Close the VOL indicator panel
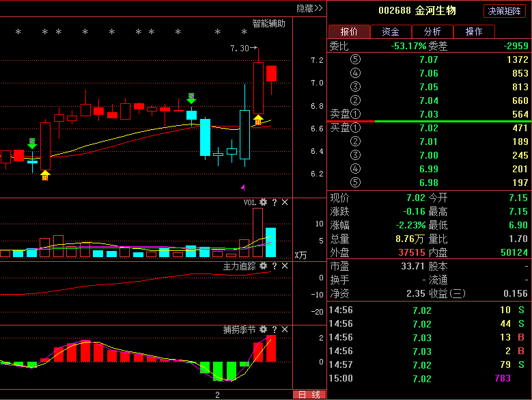Screen dimensions: 532x400 [x=285, y=202]
